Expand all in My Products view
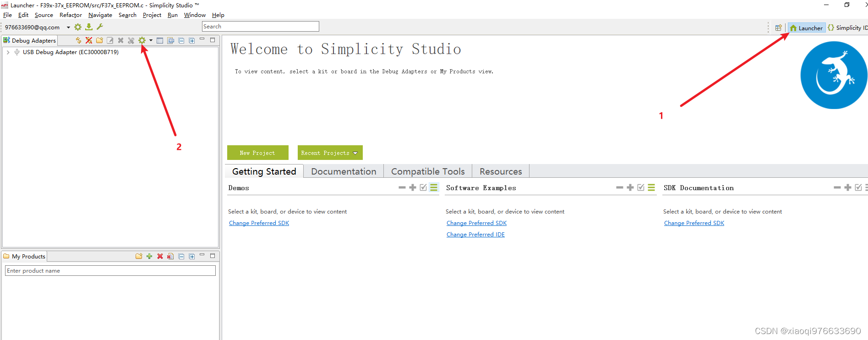The width and height of the screenshot is (868, 340). (x=192, y=256)
